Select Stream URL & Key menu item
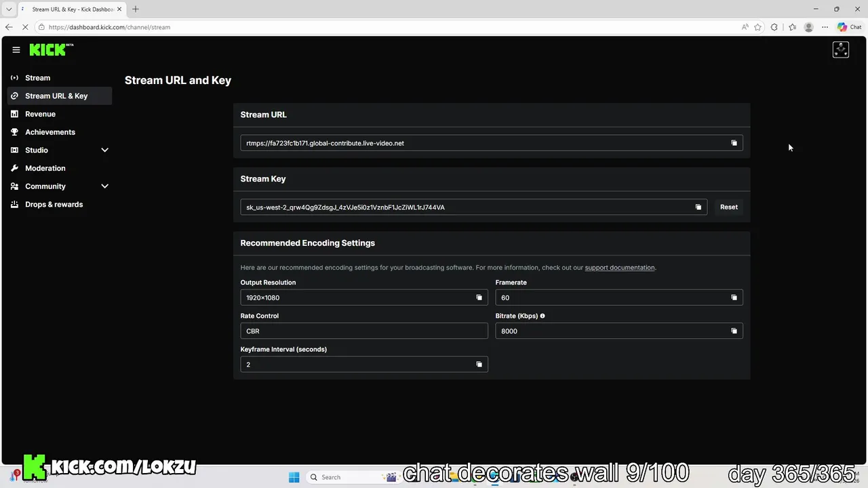868x488 pixels. (x=60, y=96)
